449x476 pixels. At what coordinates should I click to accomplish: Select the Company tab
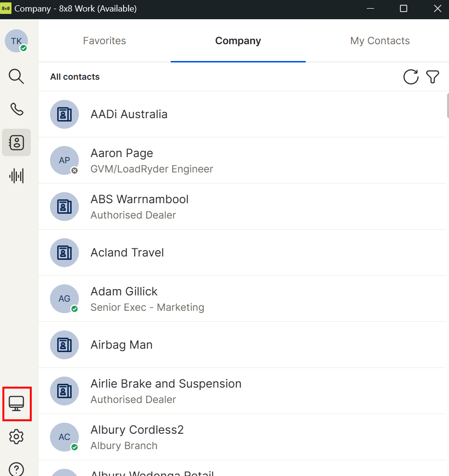(238, 41)
